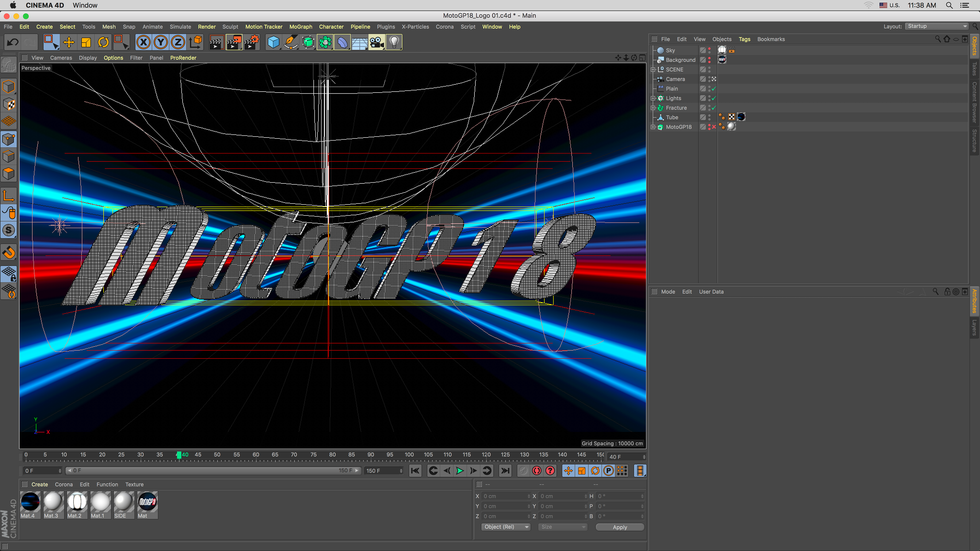This screenshot has width=980, height=551.
Task: Render to Picture Viewer
Action: click(x=234, y=42)
